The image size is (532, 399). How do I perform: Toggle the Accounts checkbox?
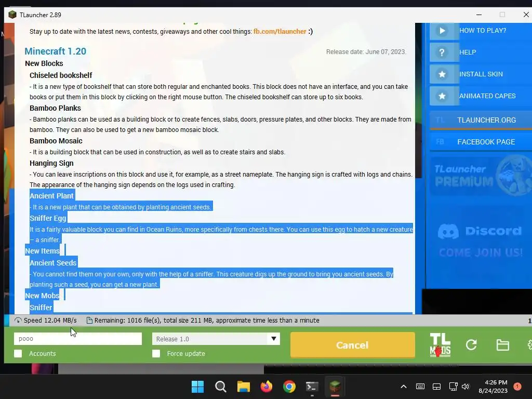tap(18, 353)
